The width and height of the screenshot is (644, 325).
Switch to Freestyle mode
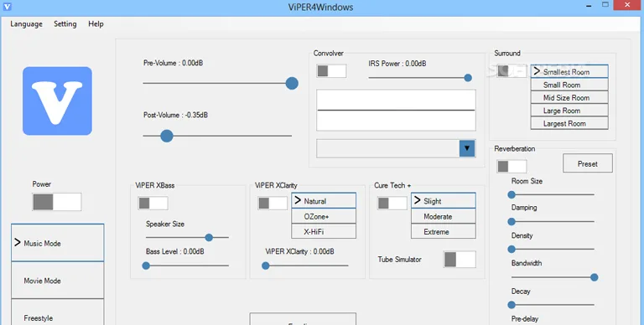point(58,312)
